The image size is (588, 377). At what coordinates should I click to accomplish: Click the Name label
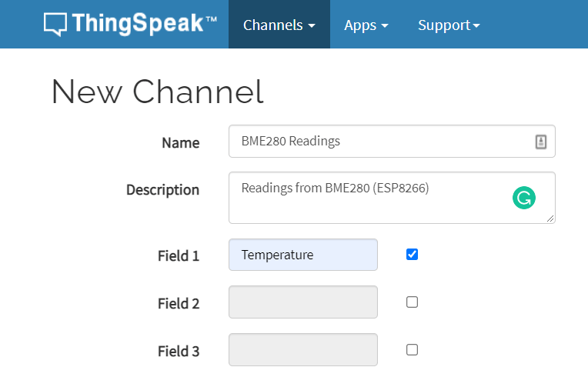click(x=181, y=143)
